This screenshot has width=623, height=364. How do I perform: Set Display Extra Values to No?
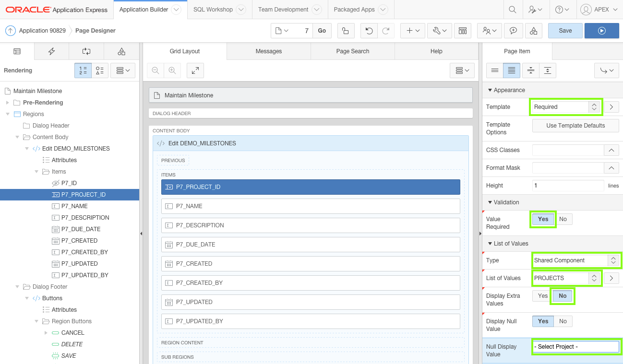click(563, 296)
